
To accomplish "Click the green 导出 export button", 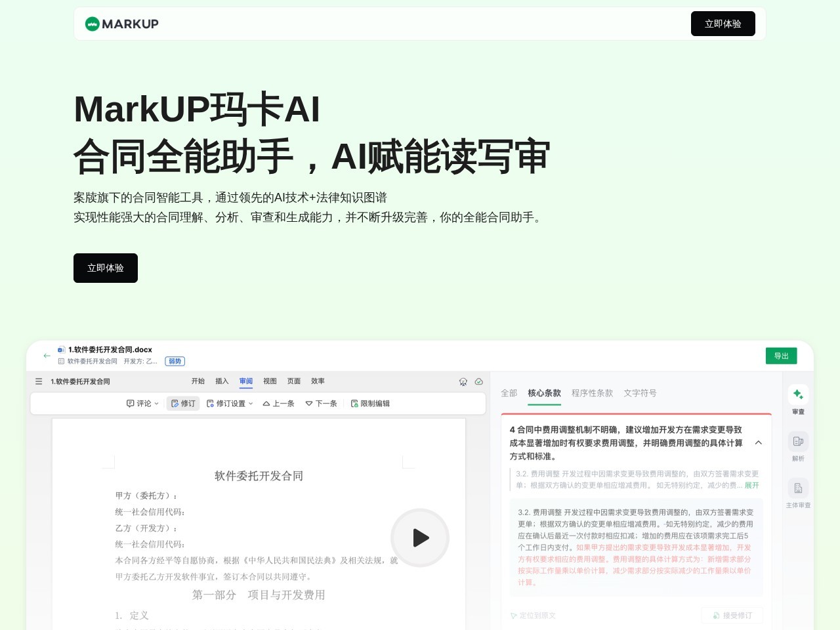I will click(781, 356).
